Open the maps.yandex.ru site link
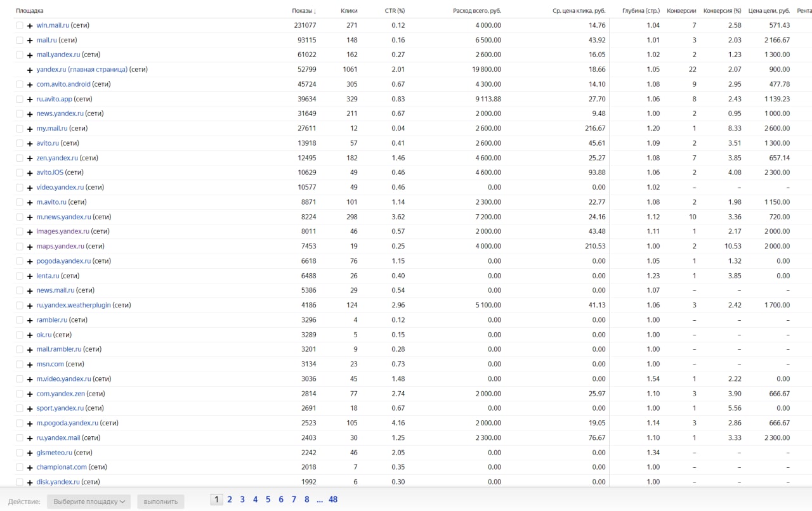 pos(60,246)
